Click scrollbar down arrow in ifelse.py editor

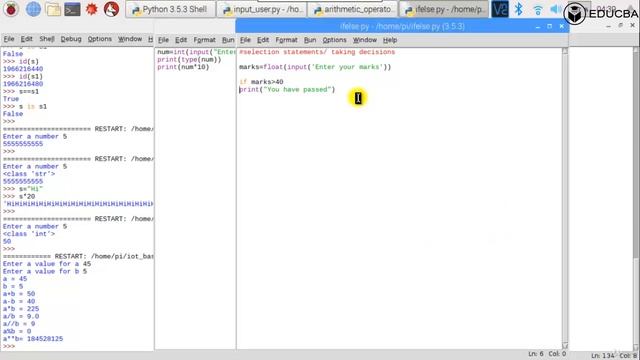pyautogui.click(x=565, y=346)
